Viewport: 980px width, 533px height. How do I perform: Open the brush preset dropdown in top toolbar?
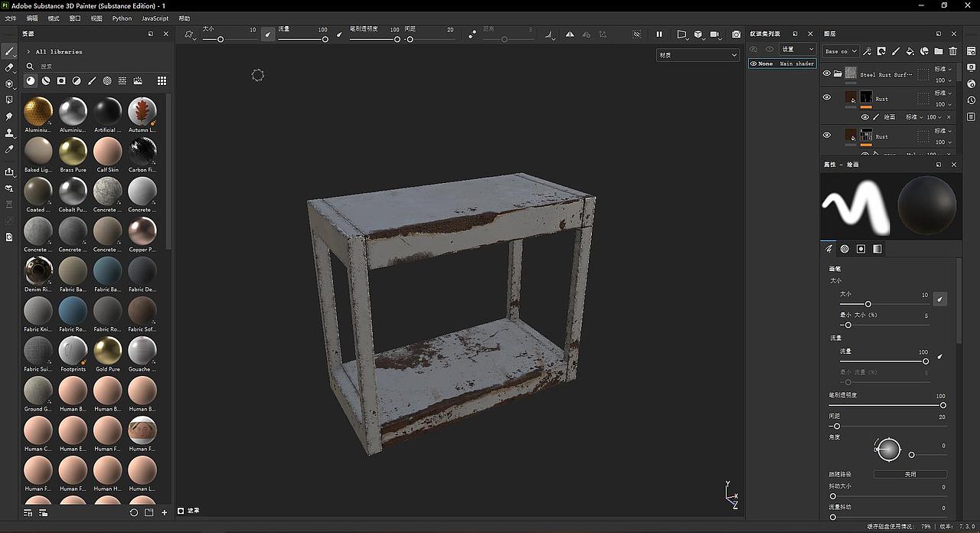tap(190, 34)
